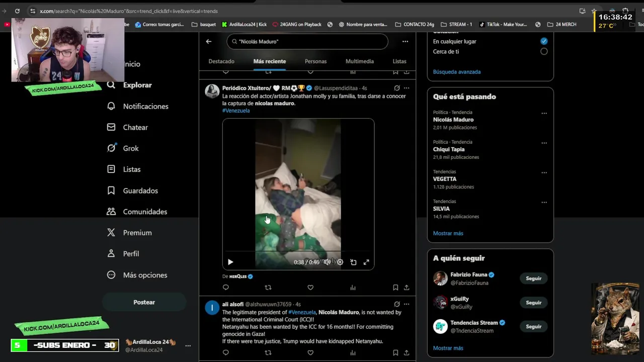This screenshot has height=362, width=644.
Task: Mute the video with speaker icon
Action: 327,262
